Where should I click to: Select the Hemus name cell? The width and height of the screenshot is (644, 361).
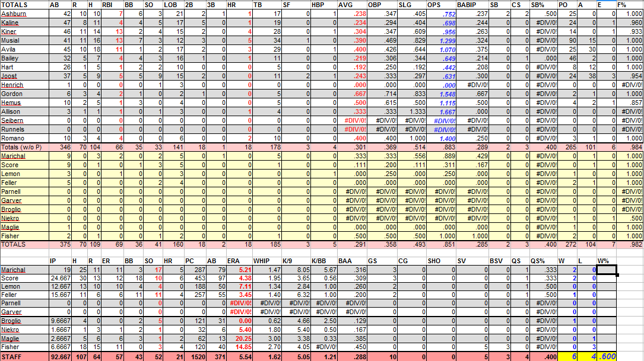point(24,103)
